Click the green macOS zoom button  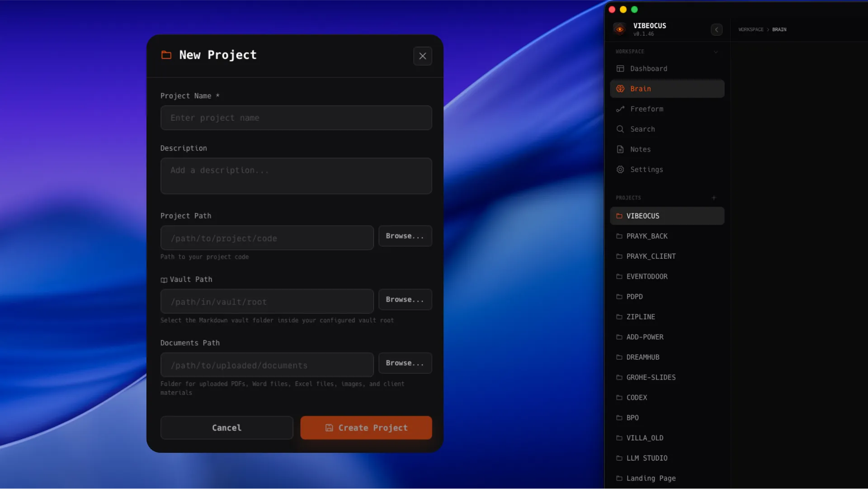coord(634,9)
